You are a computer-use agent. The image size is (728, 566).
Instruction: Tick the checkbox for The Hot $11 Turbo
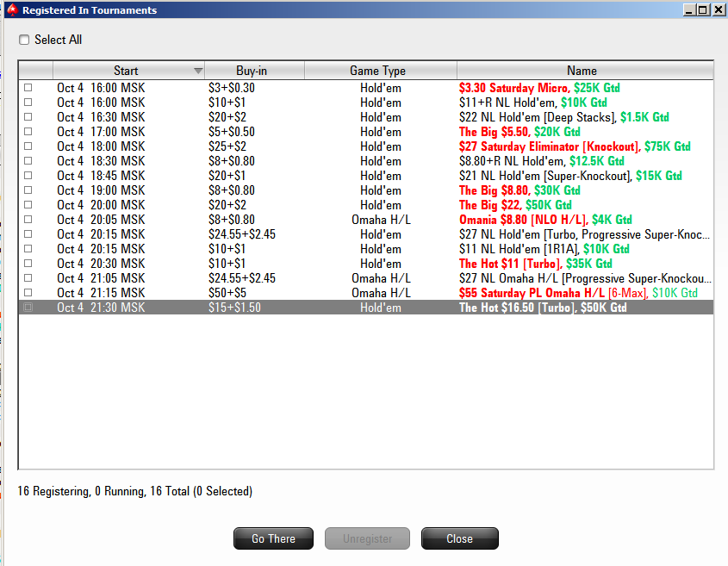point(28,264)
